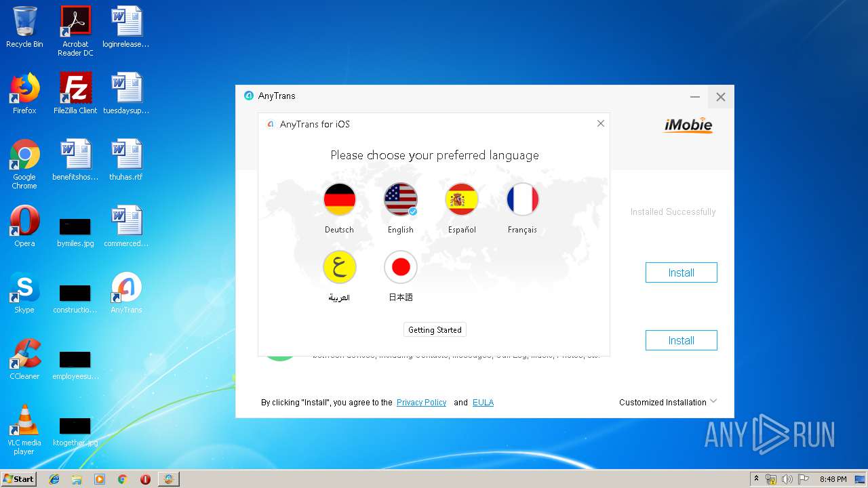Minimize the AnyTrans installer window

coord(694,97)
